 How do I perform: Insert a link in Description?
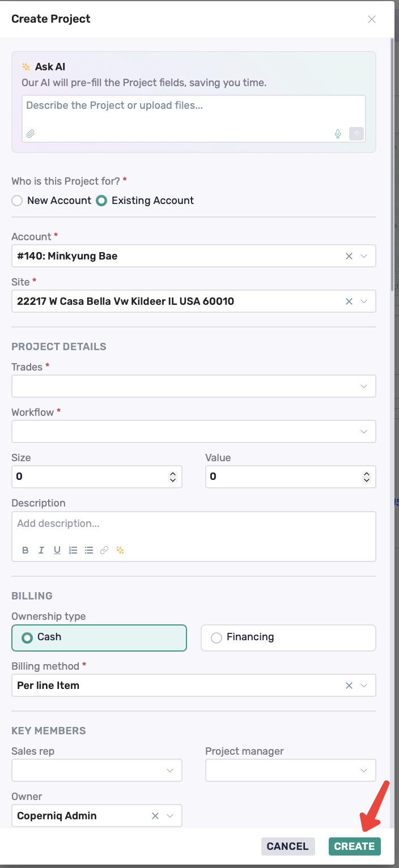pyautogui.click(x=104, y=550)
